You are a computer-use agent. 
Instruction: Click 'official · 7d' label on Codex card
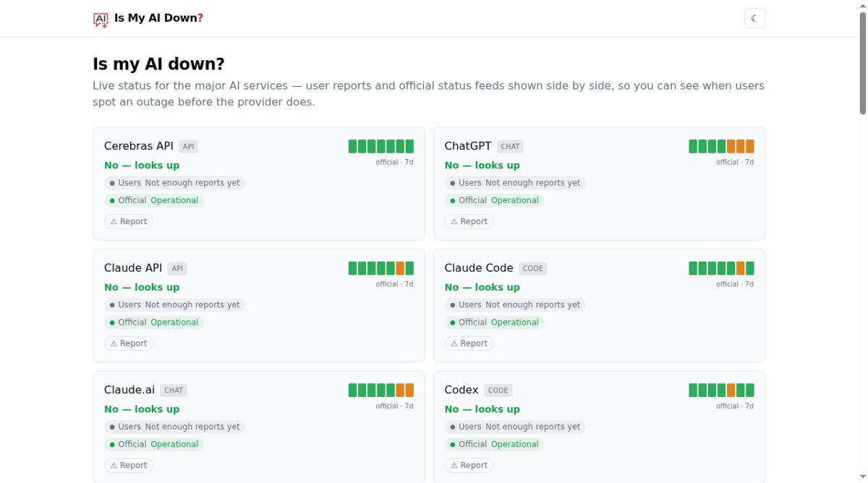point(735,406)
